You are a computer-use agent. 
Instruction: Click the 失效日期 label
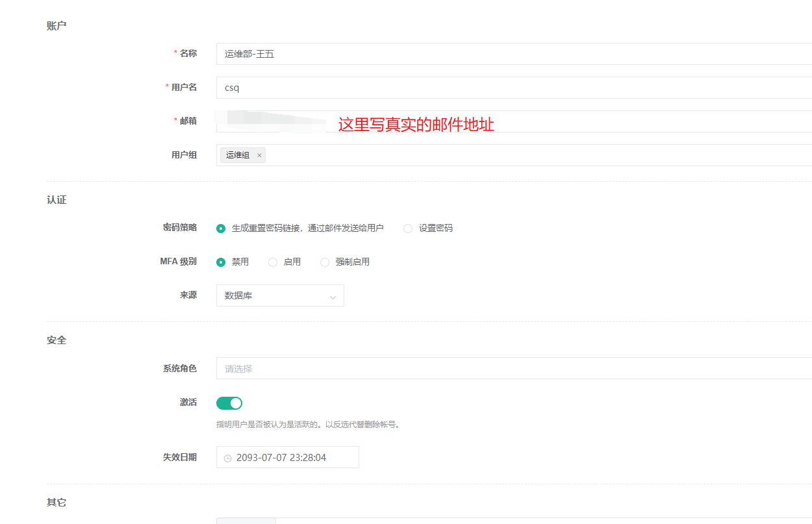pyautogui.click(x=180, y=457)
